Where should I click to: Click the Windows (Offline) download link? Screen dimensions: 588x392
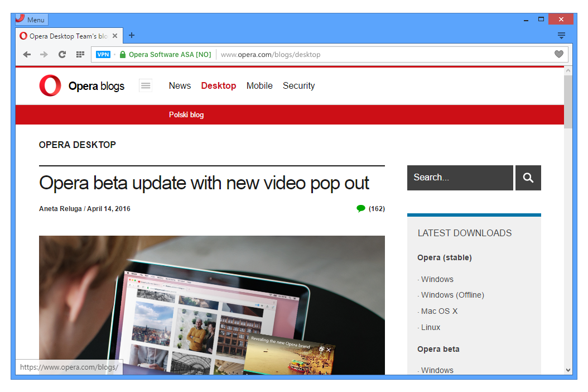point(452,295)
